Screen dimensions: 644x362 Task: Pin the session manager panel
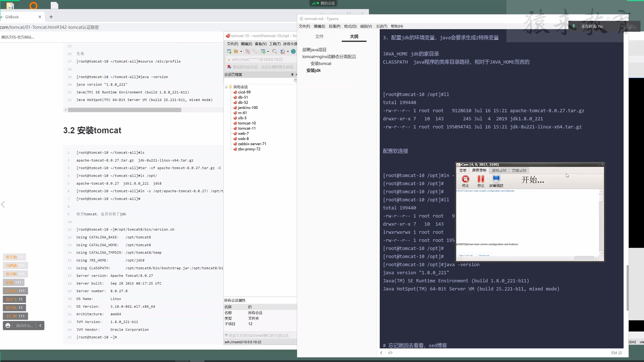[x=292, y=74]
